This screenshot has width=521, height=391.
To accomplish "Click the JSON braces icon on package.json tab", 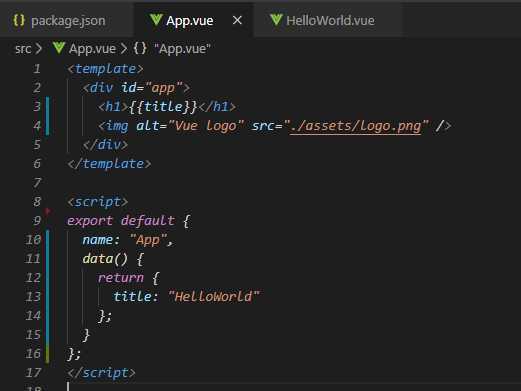I will pos(19,20).
